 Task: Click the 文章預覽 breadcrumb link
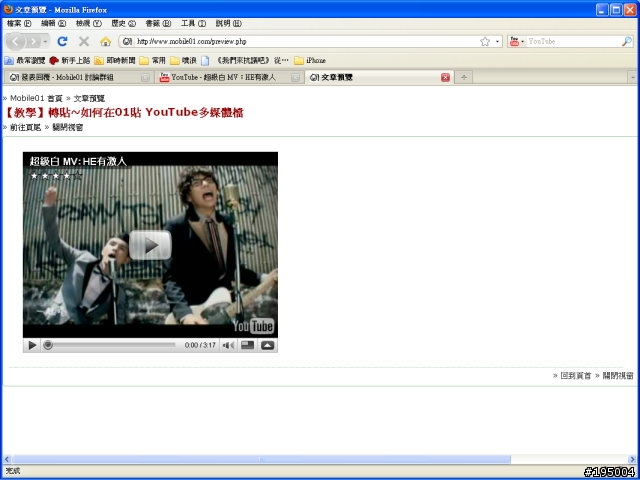click(x=89, y=98)
